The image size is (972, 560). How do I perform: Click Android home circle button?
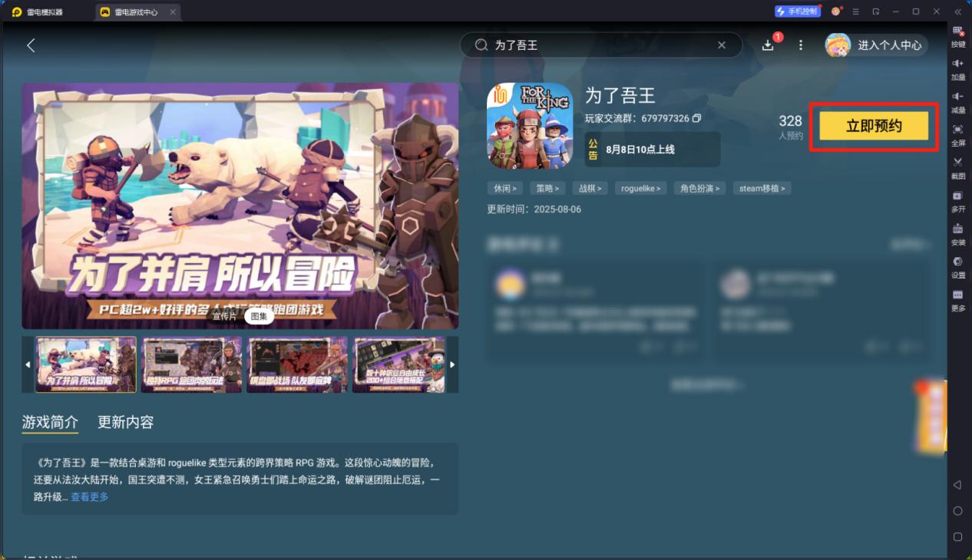pos(957,511)
